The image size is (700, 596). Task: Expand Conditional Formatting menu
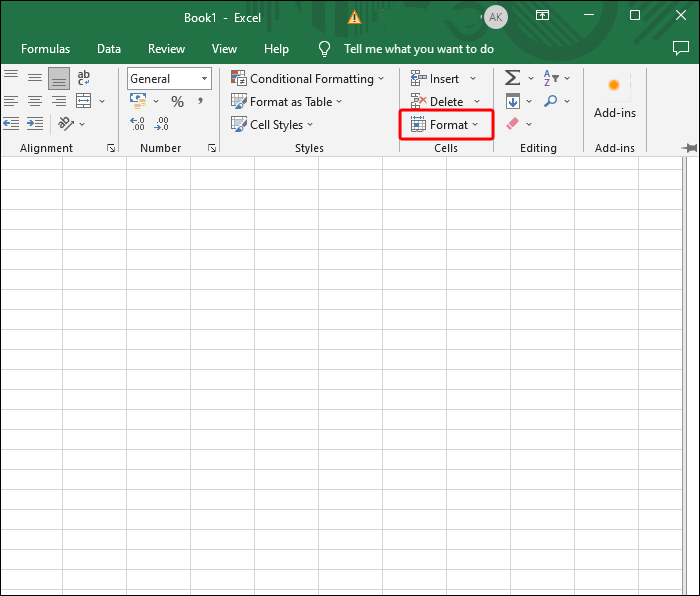point(308,78)
